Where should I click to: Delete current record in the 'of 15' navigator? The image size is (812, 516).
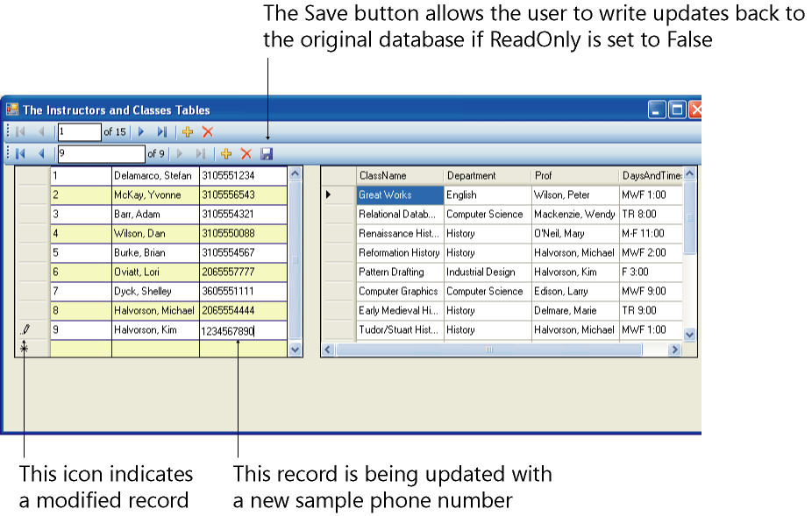[208, 132]
